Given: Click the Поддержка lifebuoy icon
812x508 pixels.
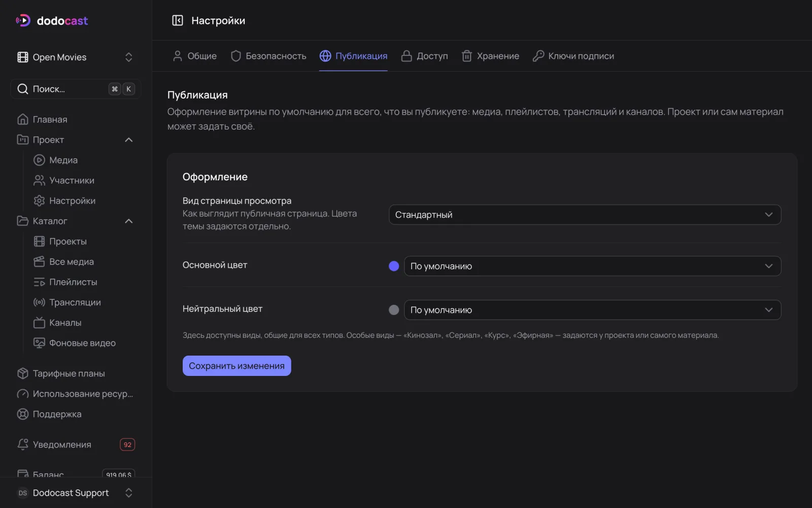Looking at the screenshot, I should [23, 414].
